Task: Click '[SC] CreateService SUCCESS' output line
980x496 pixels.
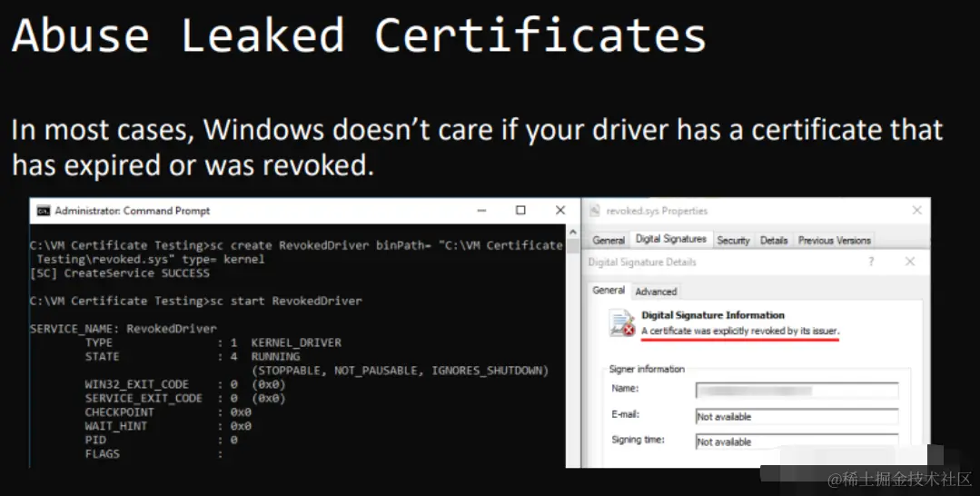Action: coord(119,273)
